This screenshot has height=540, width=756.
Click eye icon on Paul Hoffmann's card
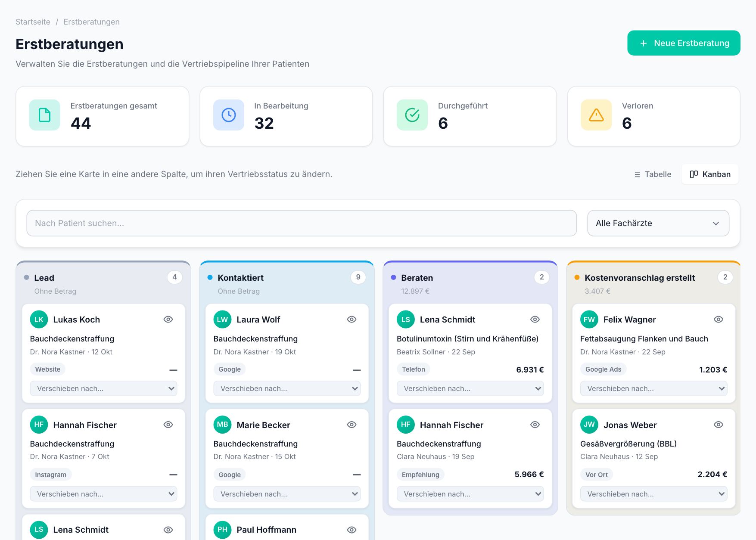pos(352,530)
